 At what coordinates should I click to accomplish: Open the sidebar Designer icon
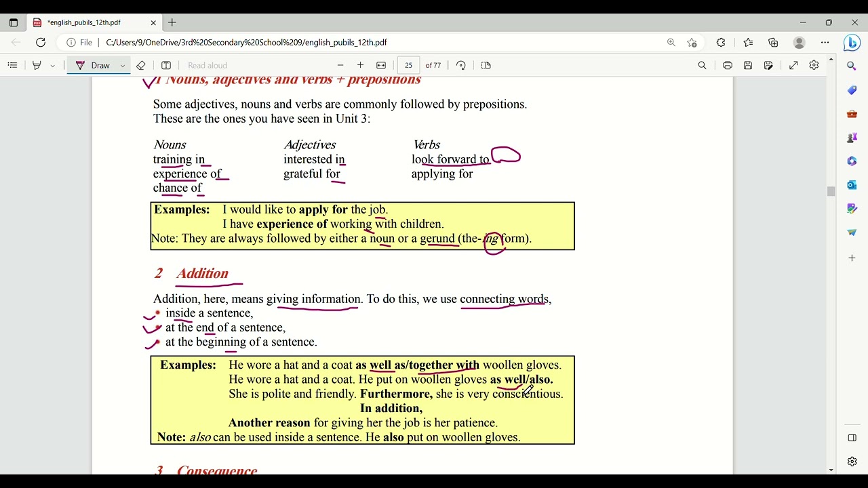[x=852, y=209]
